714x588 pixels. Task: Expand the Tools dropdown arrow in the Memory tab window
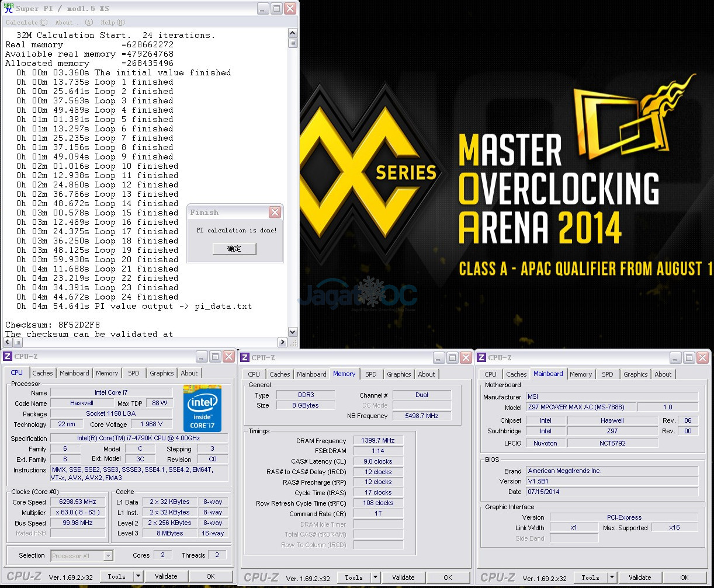pos(375,577)
